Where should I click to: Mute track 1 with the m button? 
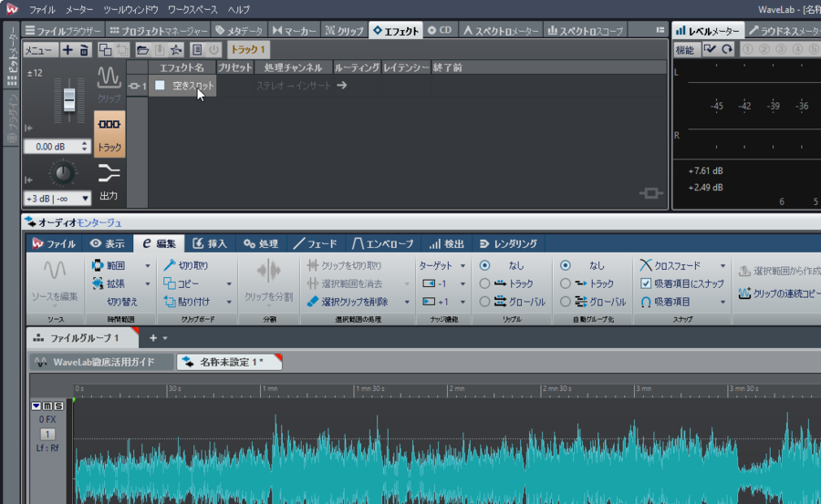click(47, 406)
